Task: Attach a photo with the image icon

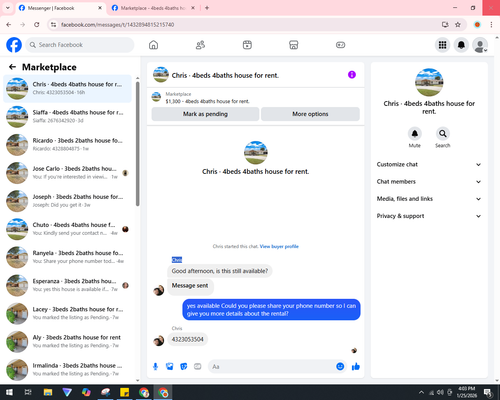Action: coord(170,367)
